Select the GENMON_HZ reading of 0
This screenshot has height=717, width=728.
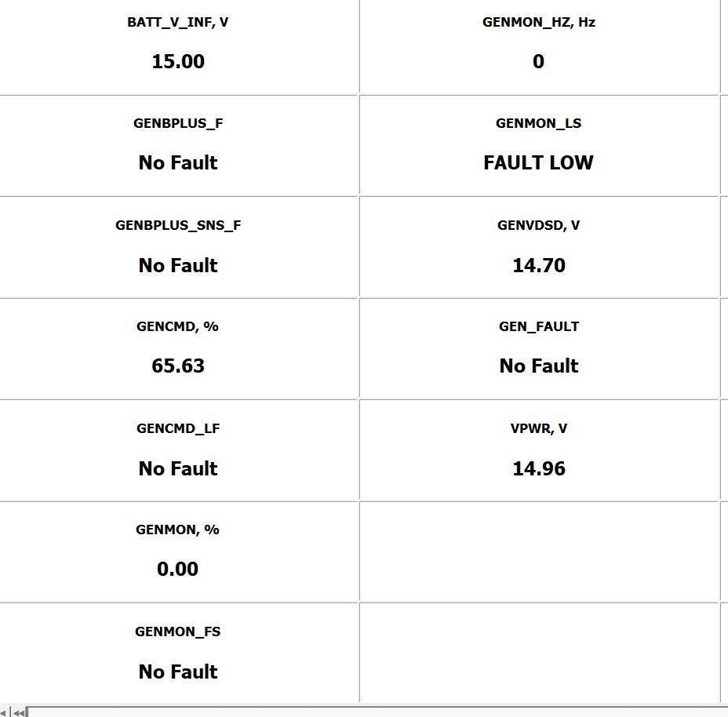coord(538,61)
